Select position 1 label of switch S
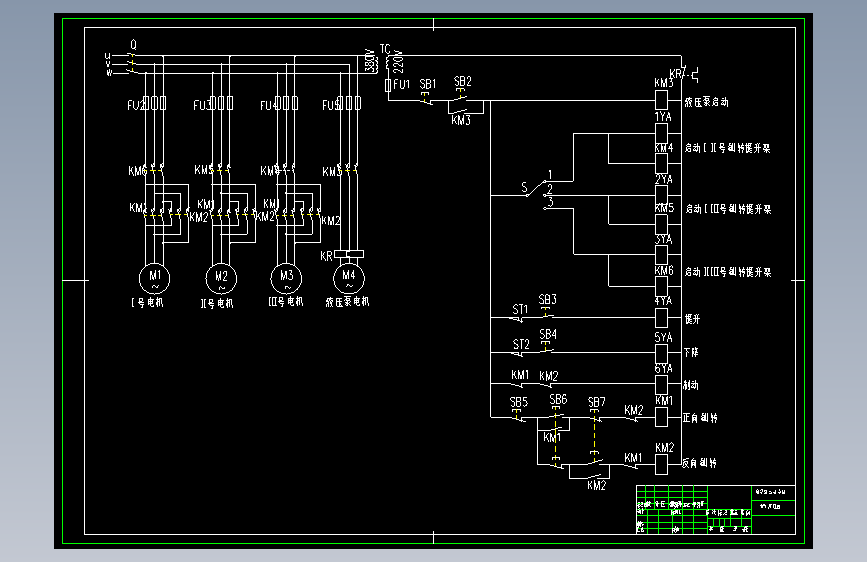Viewport: 867px width, 562px height. (x=550, y=175)
